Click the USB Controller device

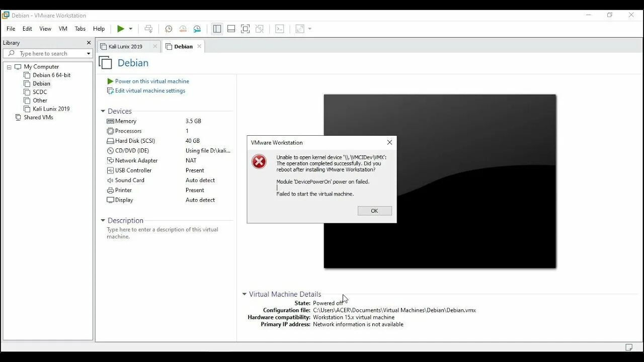169,170
